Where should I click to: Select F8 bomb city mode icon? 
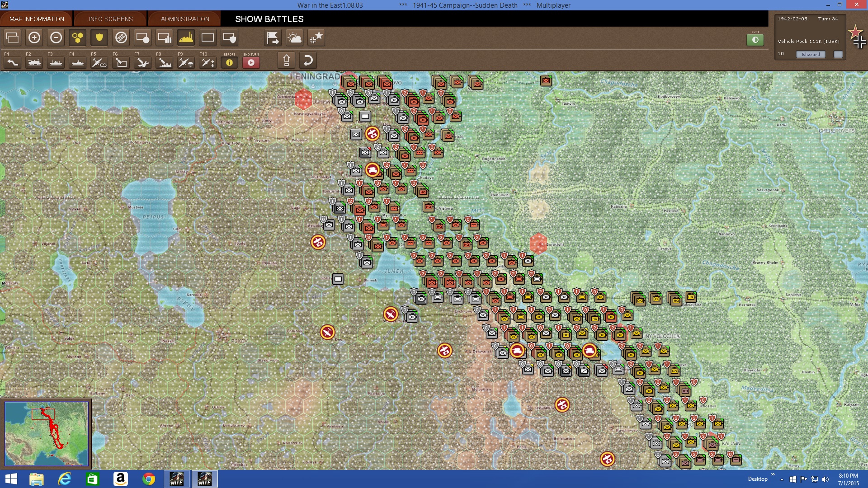(x=165, y=62)
